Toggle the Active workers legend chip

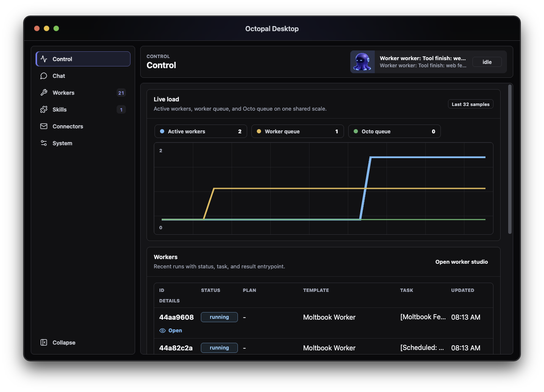tap(201, 131)
